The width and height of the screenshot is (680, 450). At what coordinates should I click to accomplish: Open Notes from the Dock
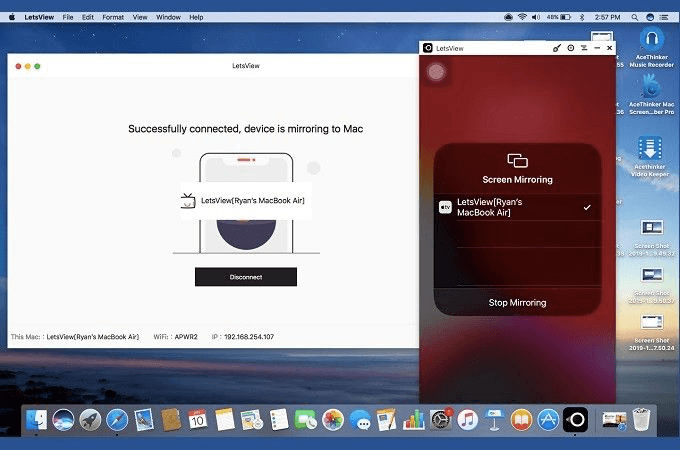(x=225, y=420)
